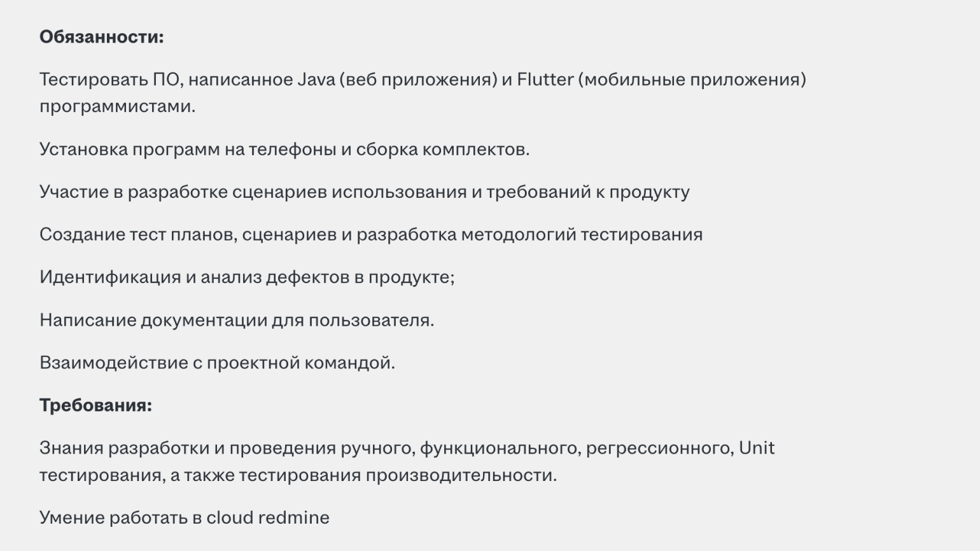The image size is (980, 551).
Task: Click the word "Unit"
Action: (x=756, y=448)
